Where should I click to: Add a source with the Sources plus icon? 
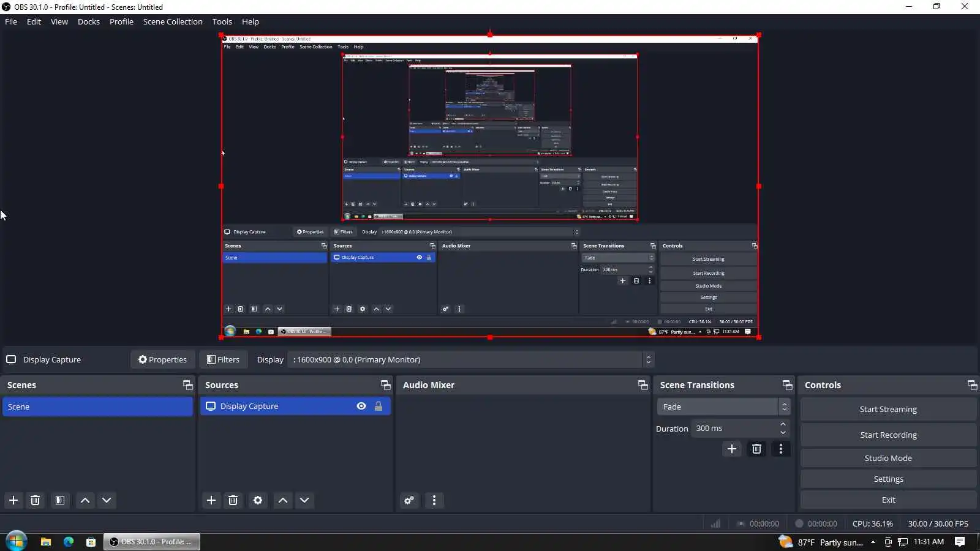pyautogui.click(x=211, y=500)
